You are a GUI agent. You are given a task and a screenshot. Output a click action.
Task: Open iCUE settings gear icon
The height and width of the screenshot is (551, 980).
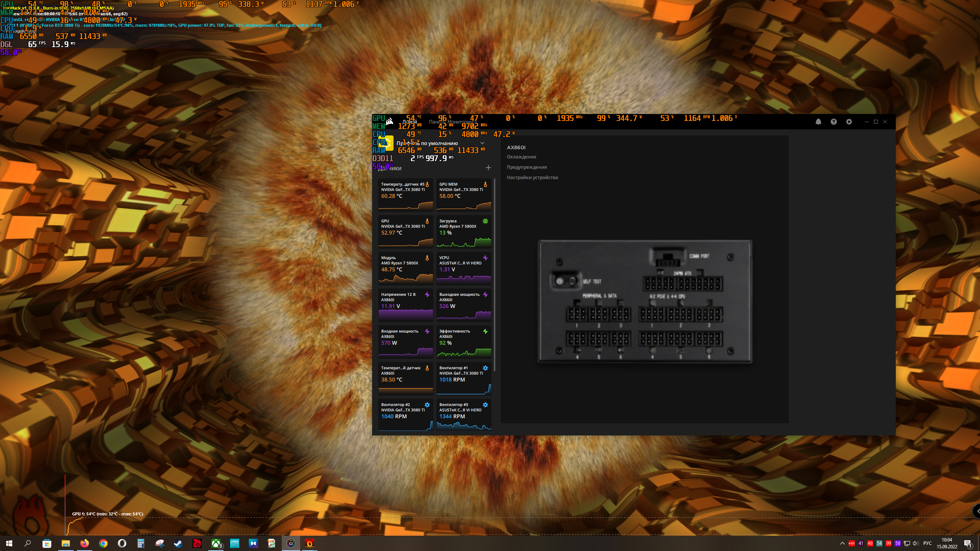coord(849,122)
